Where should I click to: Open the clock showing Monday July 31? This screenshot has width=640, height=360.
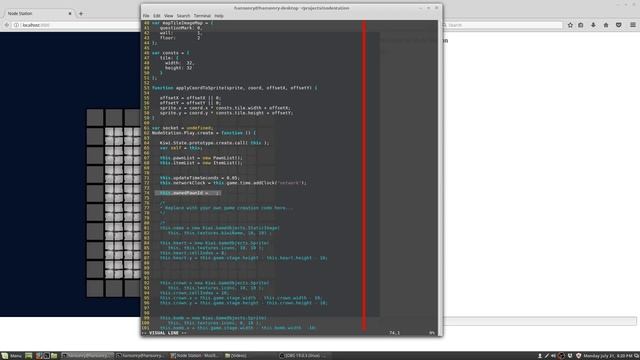coord(608,356)
